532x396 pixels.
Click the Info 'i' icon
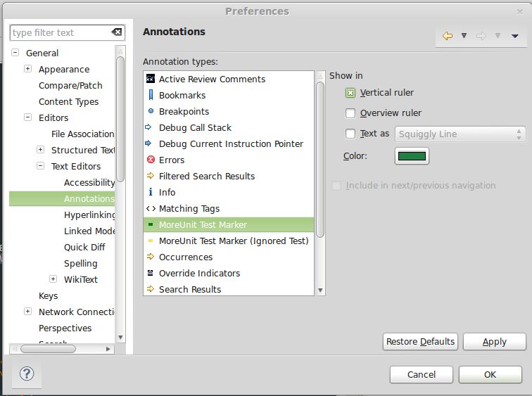coord(151,192)
